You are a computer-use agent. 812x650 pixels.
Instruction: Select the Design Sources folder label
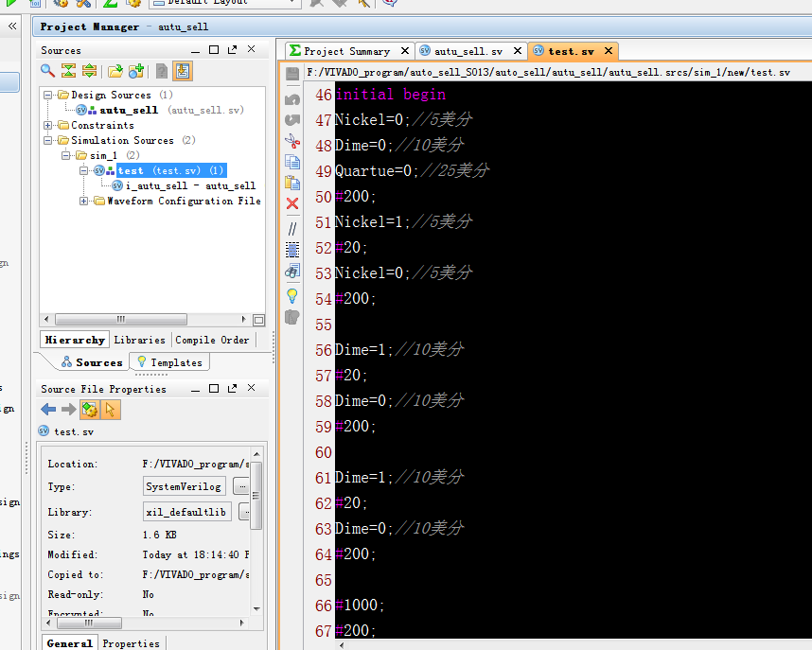tap(111, 95)
